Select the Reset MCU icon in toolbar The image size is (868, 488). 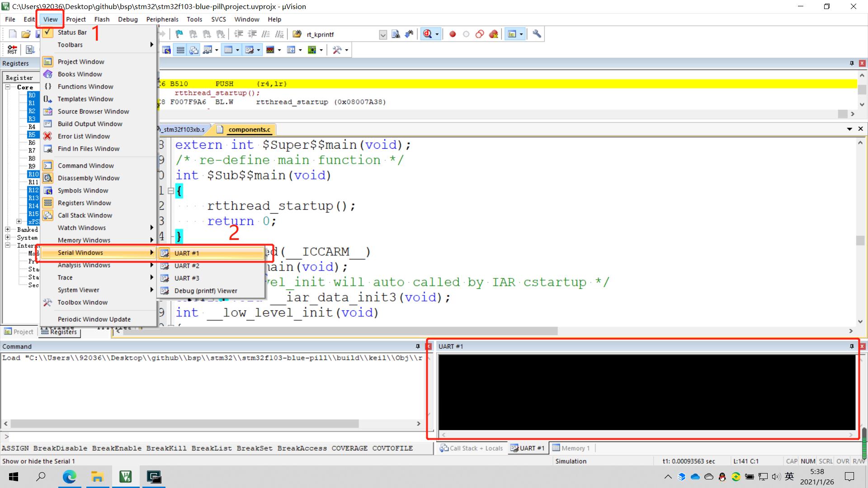point(12,49)
